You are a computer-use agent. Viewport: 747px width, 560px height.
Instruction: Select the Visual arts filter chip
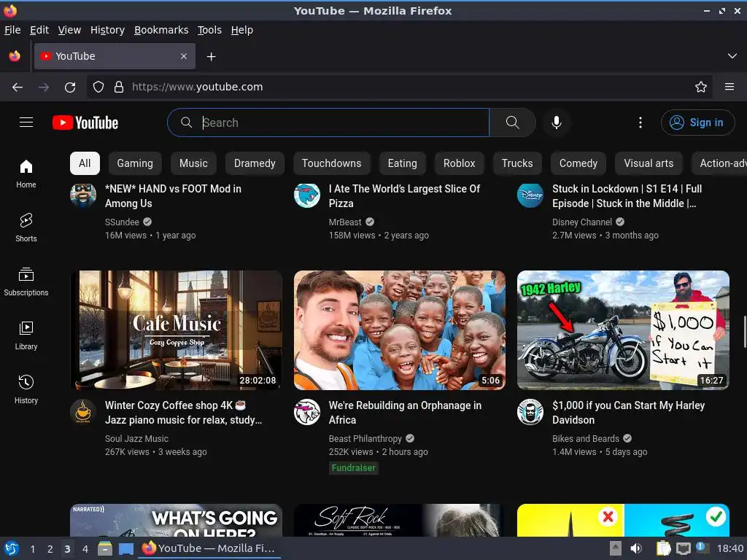pos(649,163)
